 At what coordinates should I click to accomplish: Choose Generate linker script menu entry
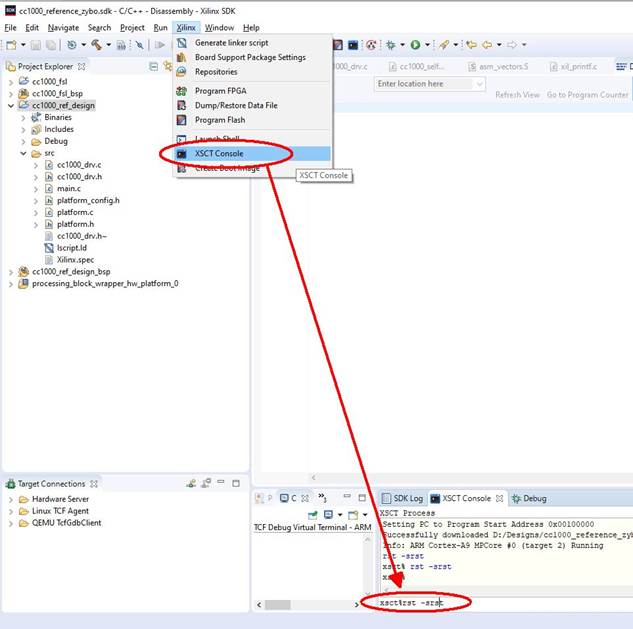tap(231, 43)
